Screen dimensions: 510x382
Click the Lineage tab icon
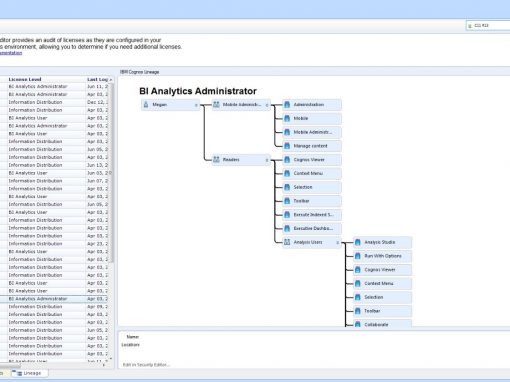click(x=20, y=373)
